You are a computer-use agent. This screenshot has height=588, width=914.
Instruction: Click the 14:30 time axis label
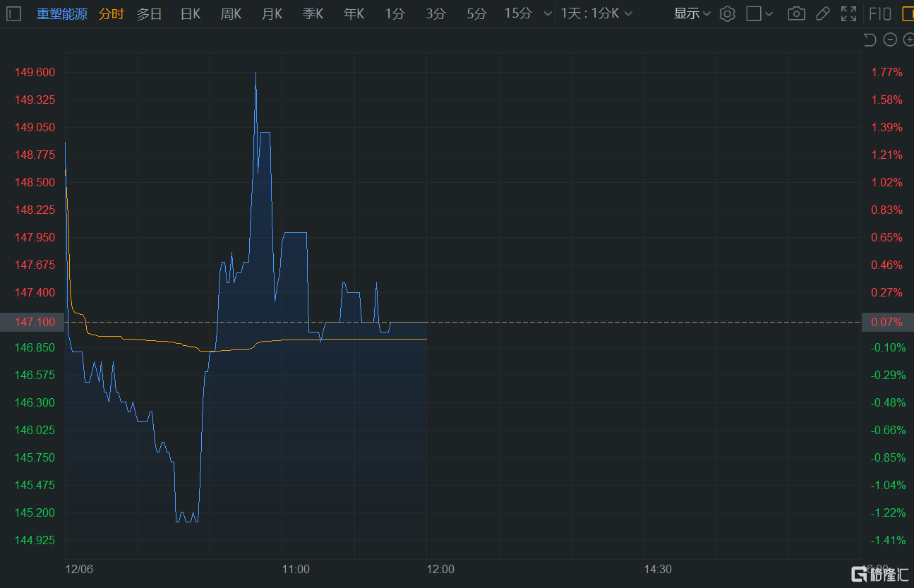(x=657, y=569)
